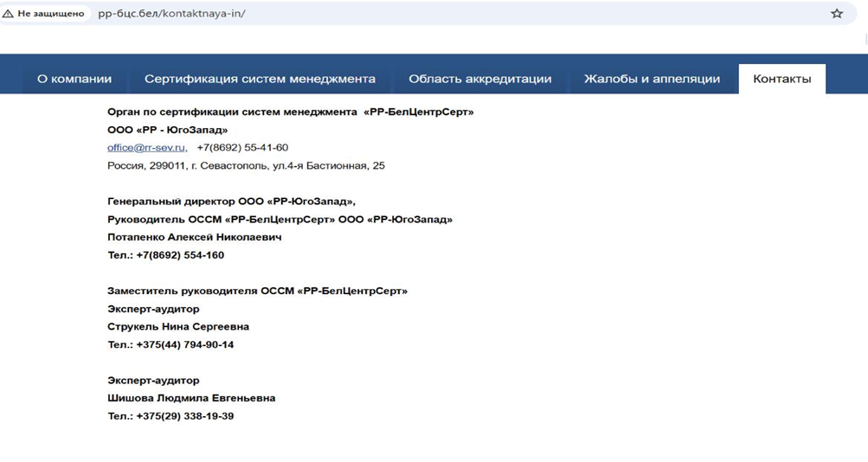
Task: Select the active «Контакты» tab
Action: click(781, 79)
